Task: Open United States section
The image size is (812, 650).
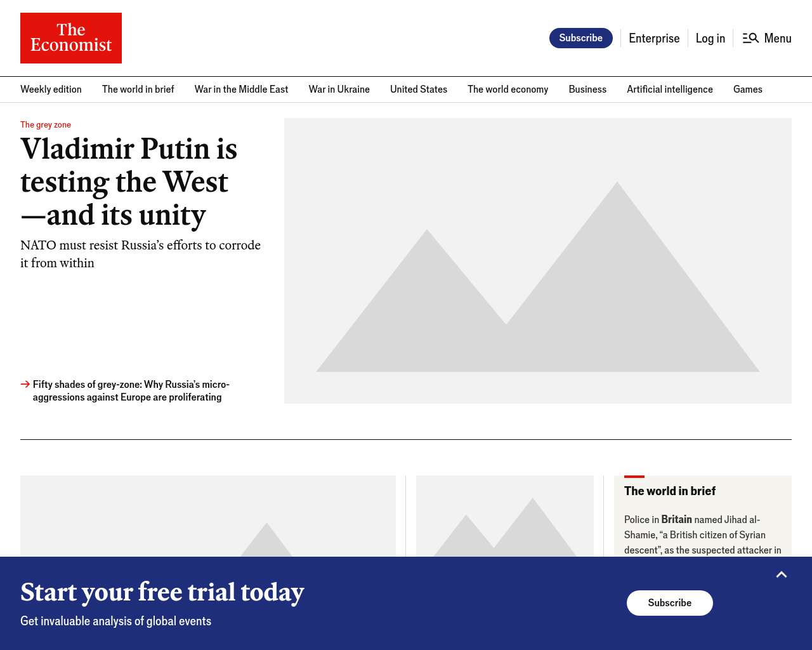Action: tap(418, 90)
